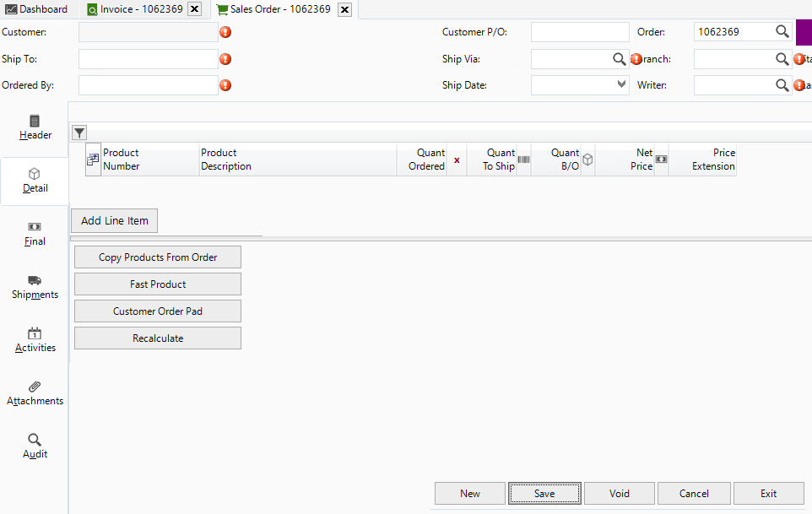Click red X column header icon
The width and height of the screenshot is (812, 514).
click(x=457, y=160)
